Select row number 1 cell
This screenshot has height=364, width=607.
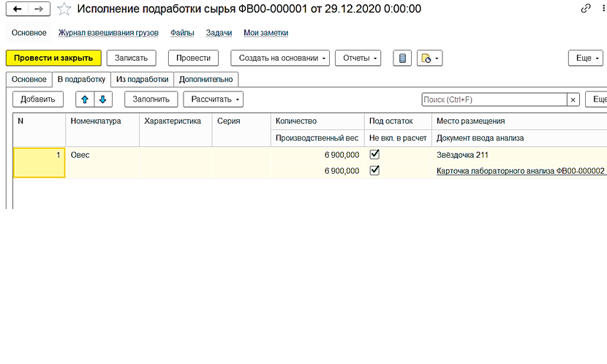coord(39,162)
